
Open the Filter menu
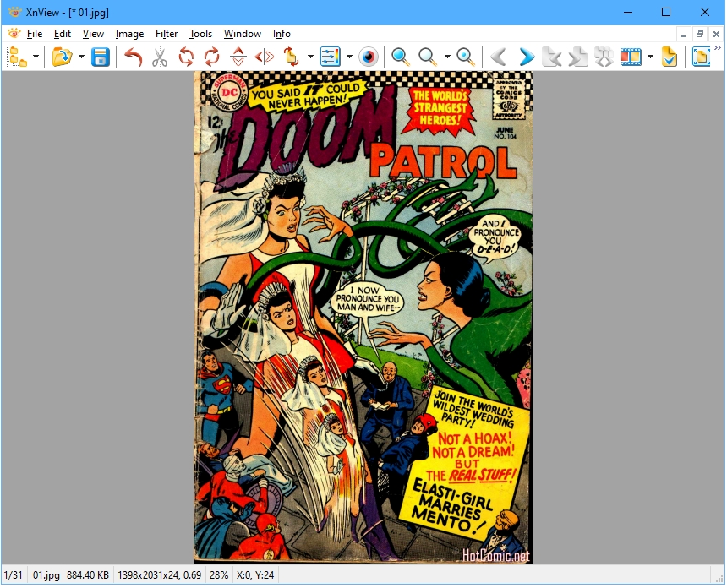click(167, 34)
